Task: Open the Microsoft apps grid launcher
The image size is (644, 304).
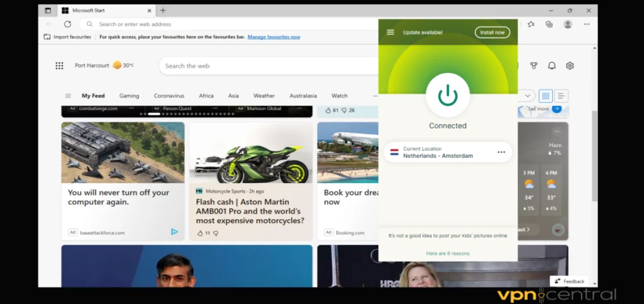Action: click(x=59, y=65)
